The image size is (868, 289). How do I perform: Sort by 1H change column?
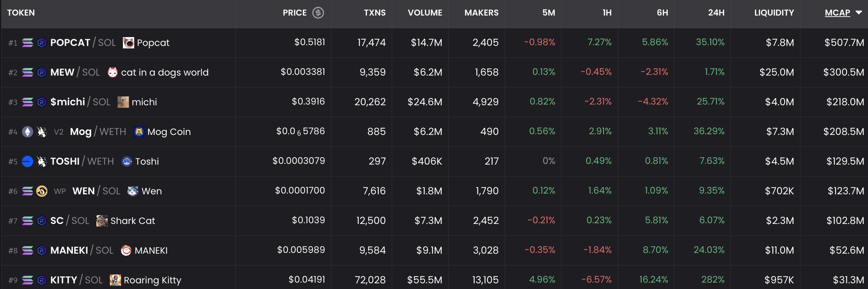pos(607,13)
